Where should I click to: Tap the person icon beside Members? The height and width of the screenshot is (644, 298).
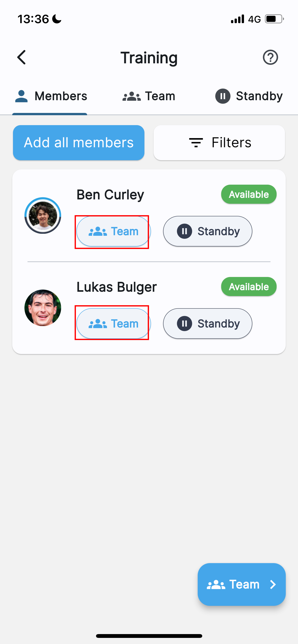point(21,96)
